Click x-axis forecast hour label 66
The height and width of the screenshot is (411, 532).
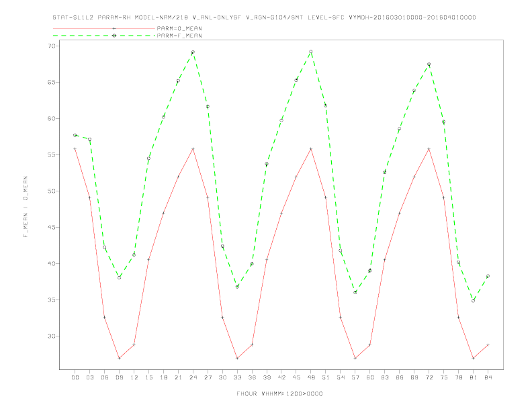[400, 377]
